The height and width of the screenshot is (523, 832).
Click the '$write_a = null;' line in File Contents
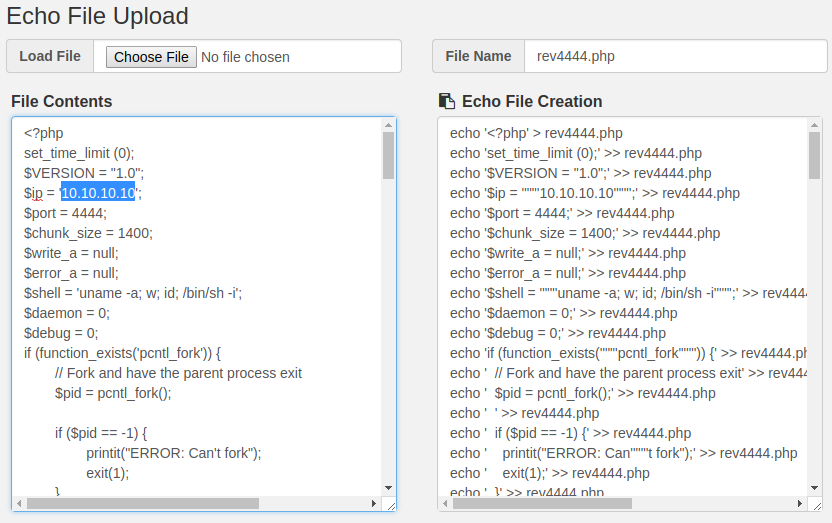click(71, 254)
